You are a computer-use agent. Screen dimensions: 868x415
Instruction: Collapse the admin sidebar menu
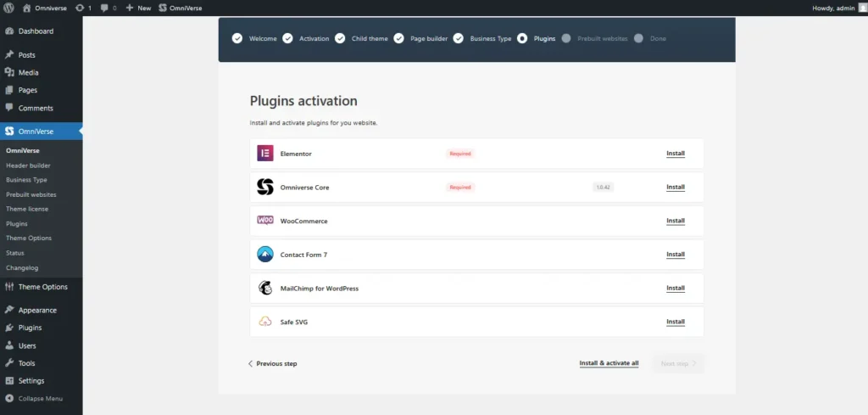(34, 398)
